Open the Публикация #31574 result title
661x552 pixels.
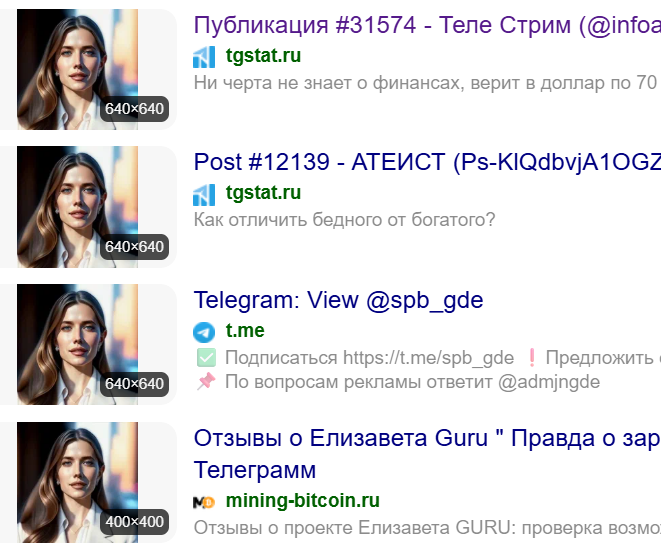[x=427, y=25]
